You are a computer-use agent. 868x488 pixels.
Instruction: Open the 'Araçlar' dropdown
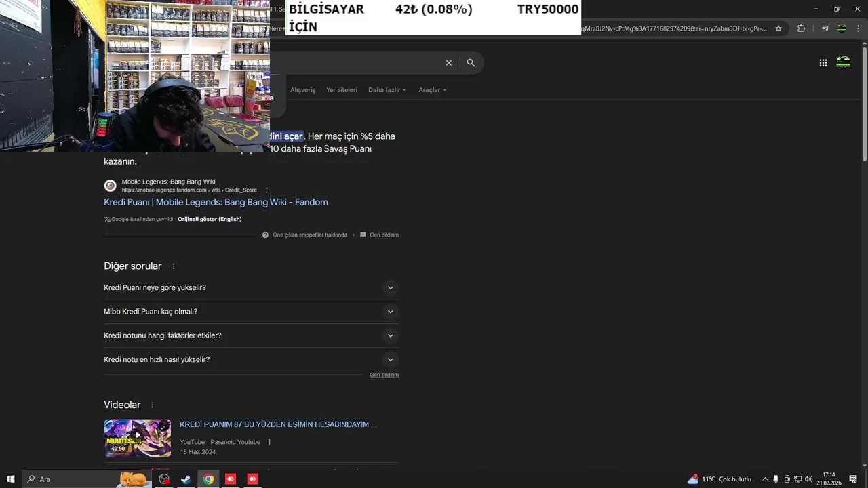pos(433,90)
